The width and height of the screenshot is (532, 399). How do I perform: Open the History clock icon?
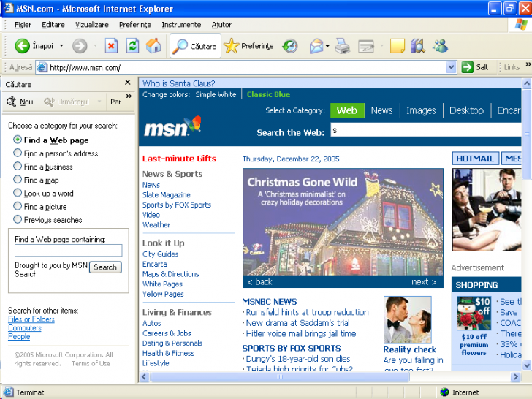click(x=290, y=46)
